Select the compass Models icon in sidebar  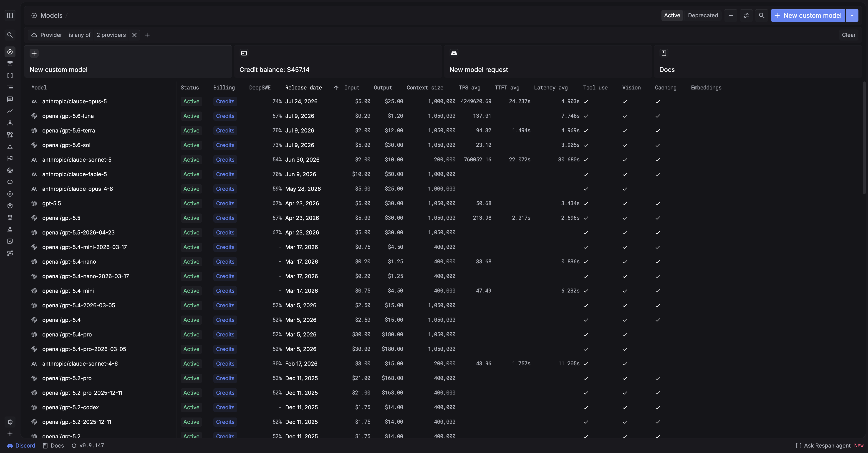[x=10, y=52]
